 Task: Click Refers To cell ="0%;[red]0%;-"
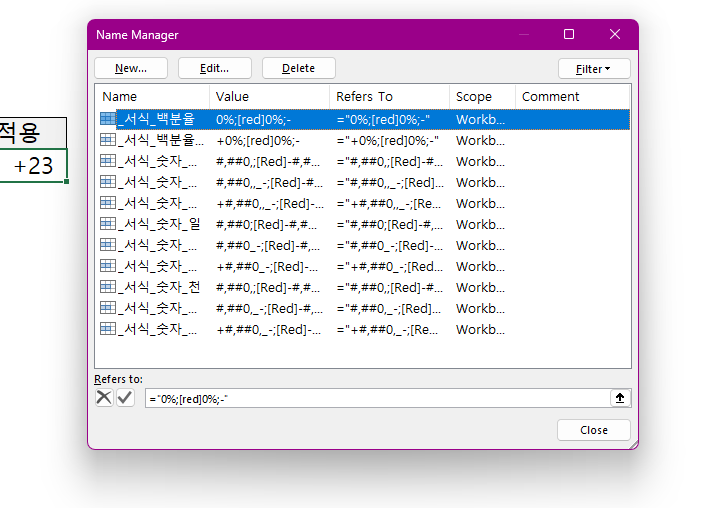point(383,120)
